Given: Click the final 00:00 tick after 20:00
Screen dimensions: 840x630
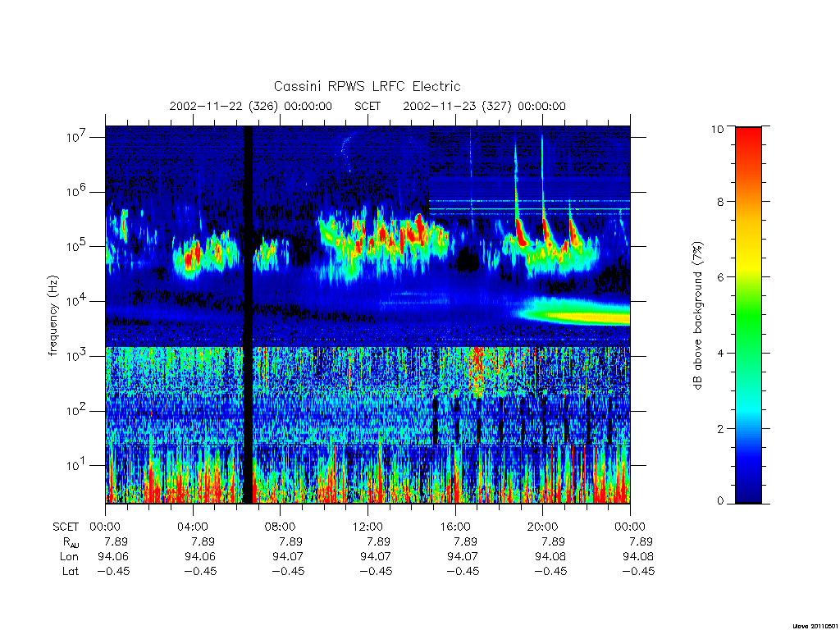Looking at the screenshot, I should (630, 527).
